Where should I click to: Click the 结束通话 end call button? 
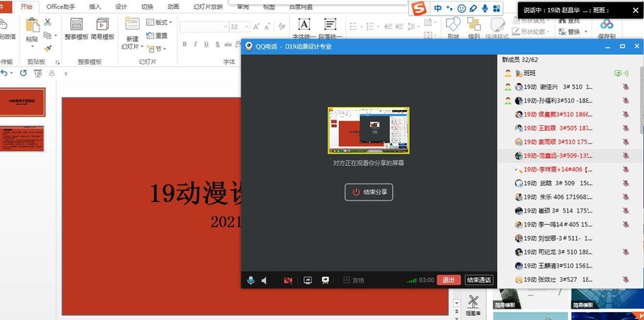(x=479, y=280)
